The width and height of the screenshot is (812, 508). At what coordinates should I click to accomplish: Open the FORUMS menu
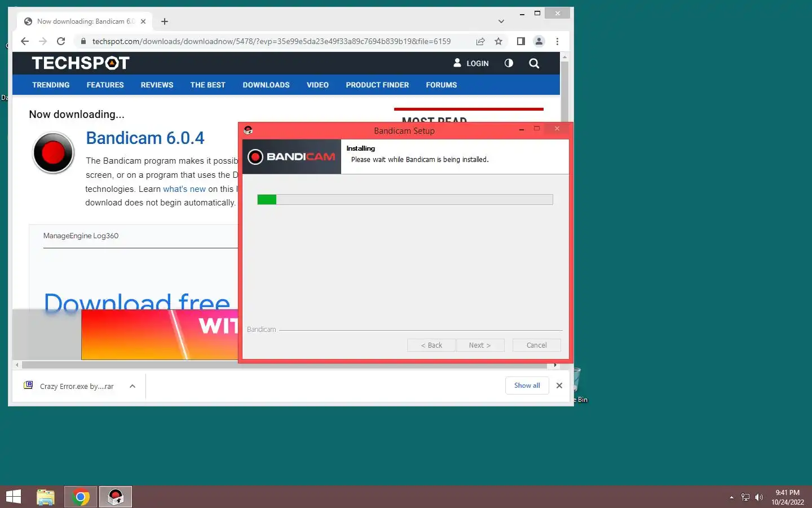tap(442, 85)
